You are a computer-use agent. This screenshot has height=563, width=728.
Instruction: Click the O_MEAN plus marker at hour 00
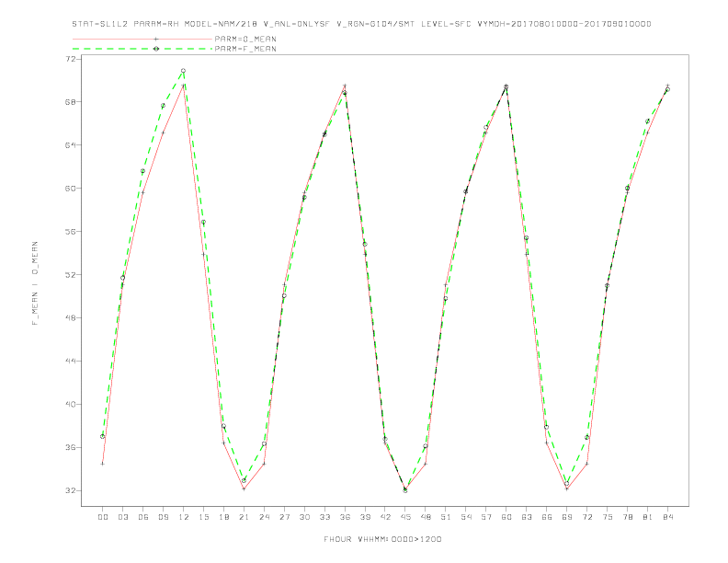(x=103, y=464)
